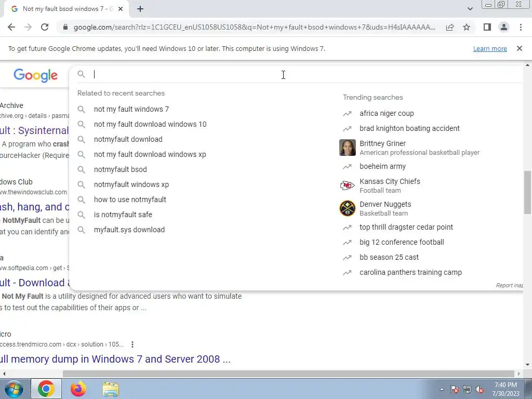
Task: Select 'how to use notmyfault'
Action: coord(130,199)
